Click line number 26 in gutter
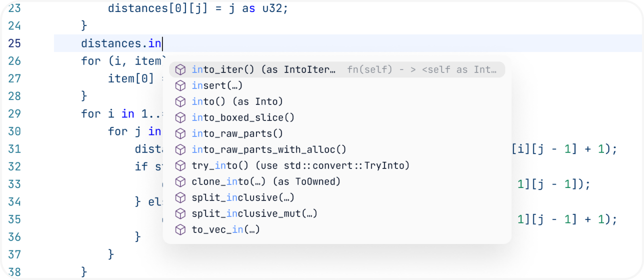The image size is (644, 280). pyautogui.click(x=14, y=61)
